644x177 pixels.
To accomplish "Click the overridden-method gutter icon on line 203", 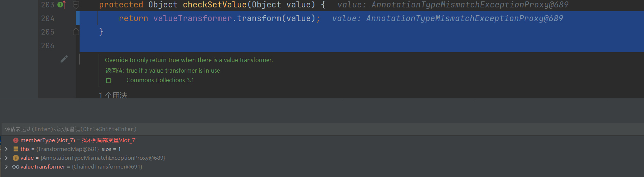I will point(61,5).
